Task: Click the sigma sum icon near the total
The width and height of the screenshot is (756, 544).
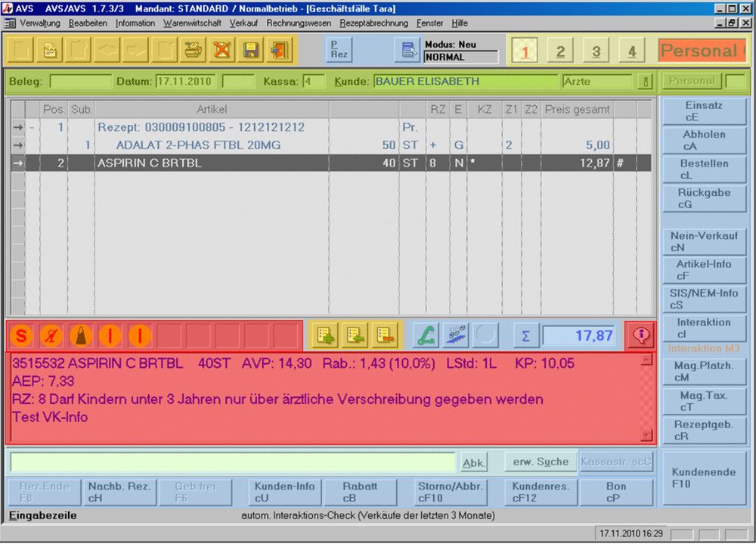Action: point(524,335)
